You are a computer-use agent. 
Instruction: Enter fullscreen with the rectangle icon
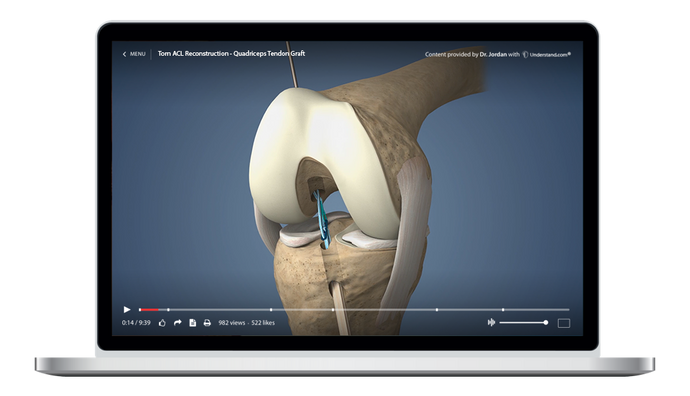pyautogui.click(x=564, y=323)
